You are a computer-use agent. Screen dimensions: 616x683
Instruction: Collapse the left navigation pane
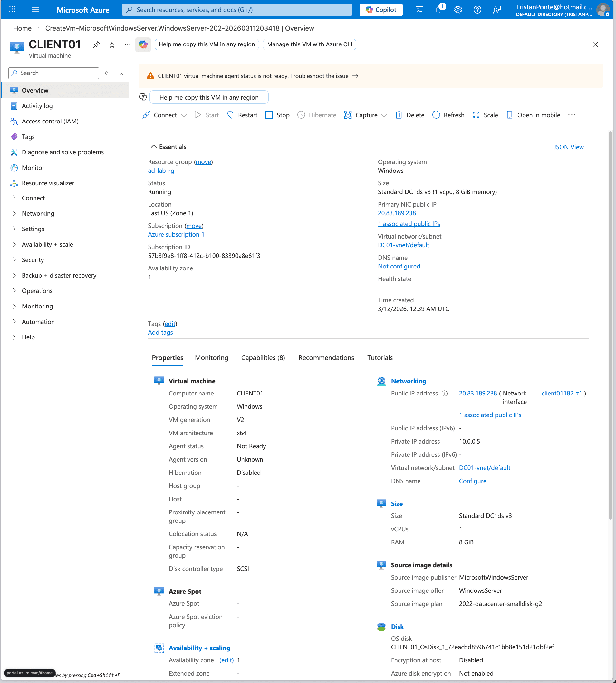click(121, 73)
